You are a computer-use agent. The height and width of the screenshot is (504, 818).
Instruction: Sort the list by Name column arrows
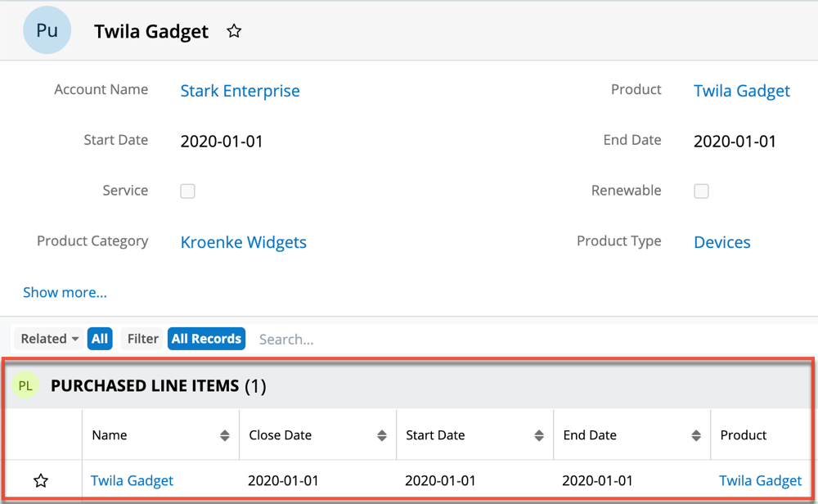(x=225, y=436)
